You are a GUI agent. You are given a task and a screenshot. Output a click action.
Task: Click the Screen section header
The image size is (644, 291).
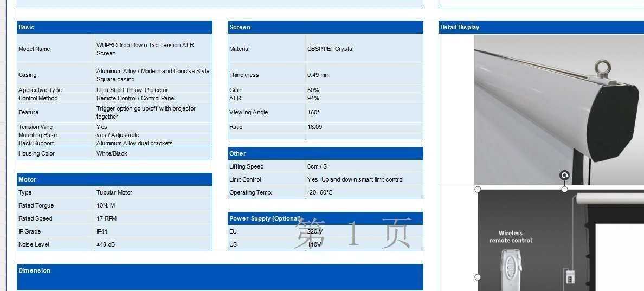point(325,27)
